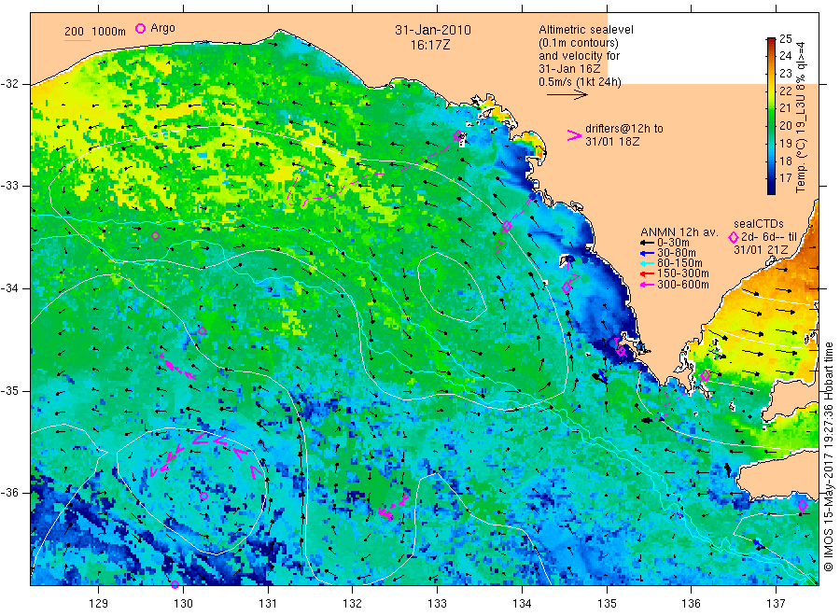
Task: Click the 0.5m/s velocity scale arrow
Action: tap(567, 95)
